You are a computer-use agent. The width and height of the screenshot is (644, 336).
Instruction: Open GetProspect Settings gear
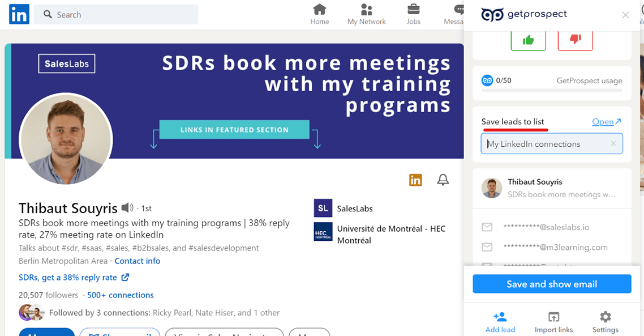[606, 322]
